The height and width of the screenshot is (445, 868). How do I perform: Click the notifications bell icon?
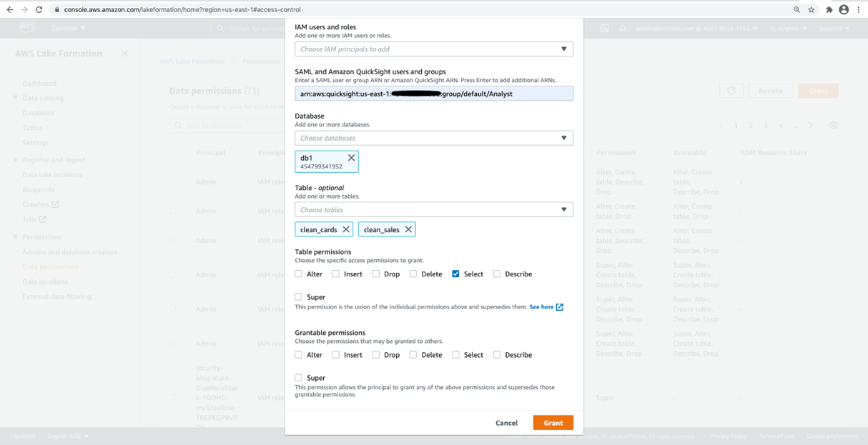623,28
